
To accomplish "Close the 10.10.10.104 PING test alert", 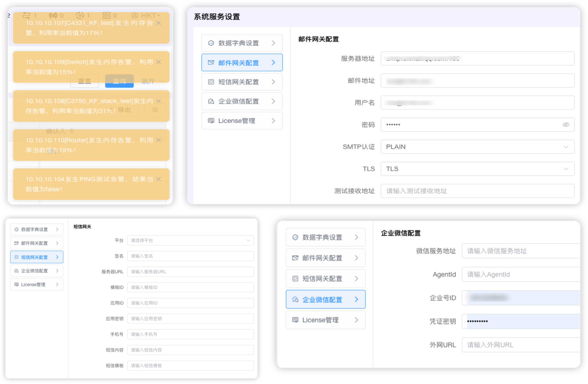I will 159,179.
